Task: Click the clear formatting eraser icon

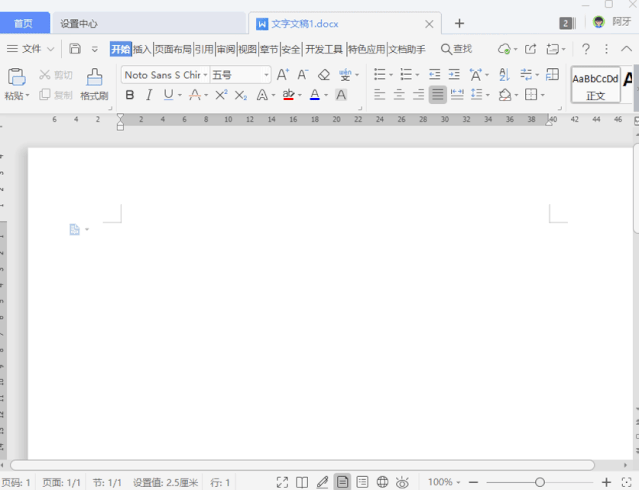Action: [323, 75]
